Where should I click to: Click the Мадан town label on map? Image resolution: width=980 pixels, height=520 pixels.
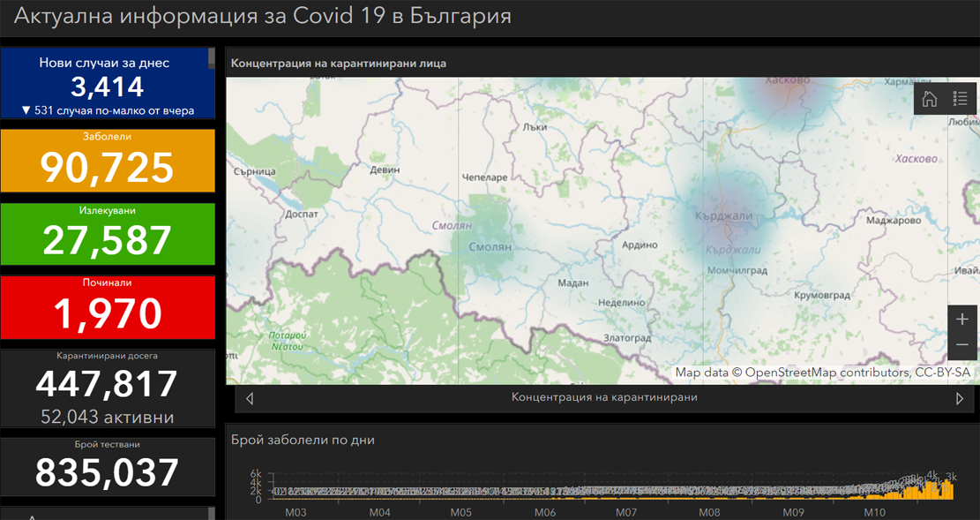click(x=573, y=283)
